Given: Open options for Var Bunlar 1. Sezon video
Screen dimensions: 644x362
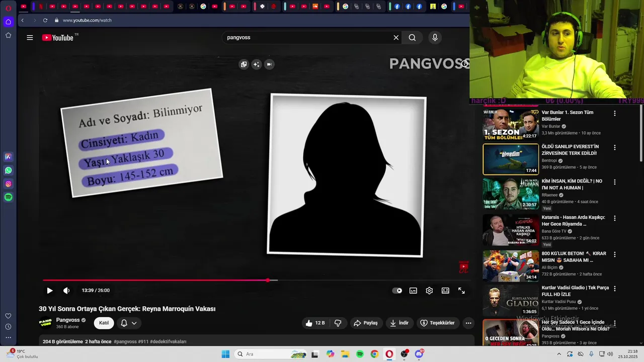Looking at the screenshot, I should click(614, 113).
